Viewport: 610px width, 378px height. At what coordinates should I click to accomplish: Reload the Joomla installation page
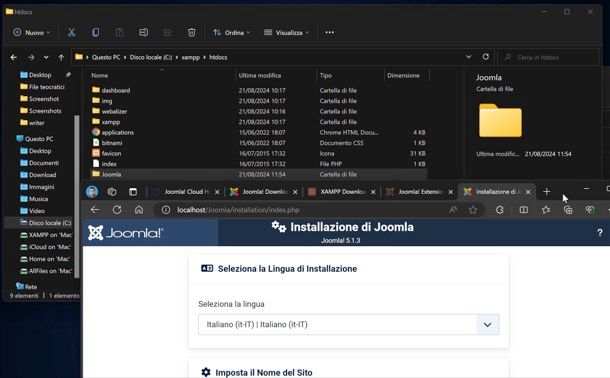(x=117, y=210)
